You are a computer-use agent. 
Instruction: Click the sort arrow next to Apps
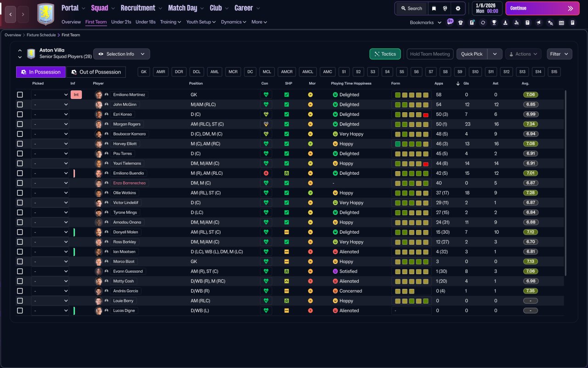[x=458, y=84]
